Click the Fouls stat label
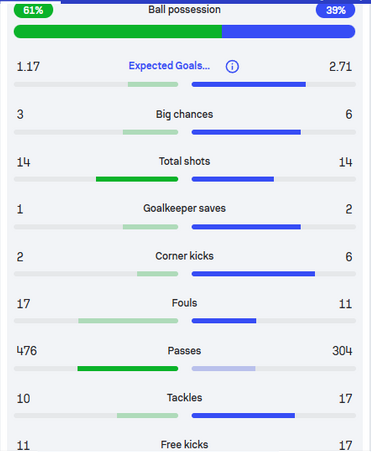Image resolution: width=371 pixels, height=452 pixels. [x=184, y=303]
